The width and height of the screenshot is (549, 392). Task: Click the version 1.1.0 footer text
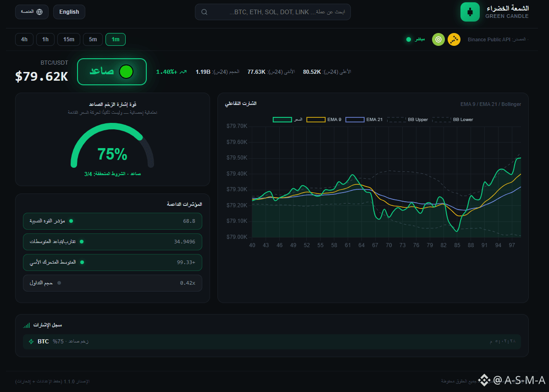(53, 381)
